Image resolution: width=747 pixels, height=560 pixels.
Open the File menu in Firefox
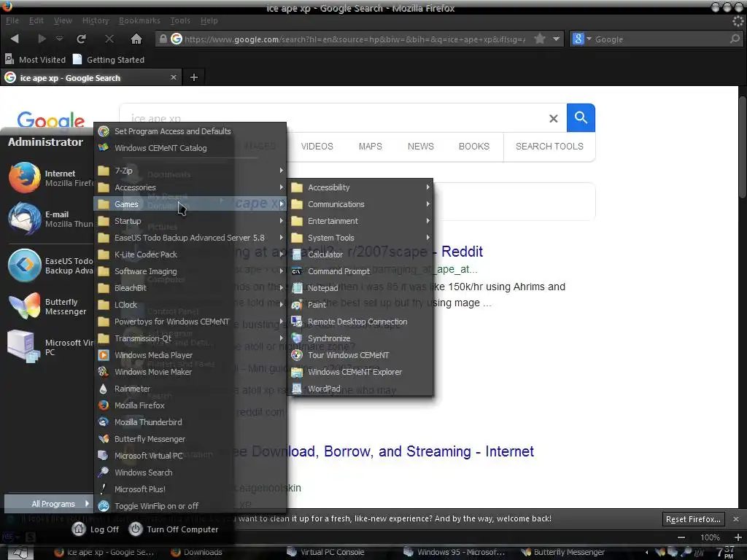[12, 20]
